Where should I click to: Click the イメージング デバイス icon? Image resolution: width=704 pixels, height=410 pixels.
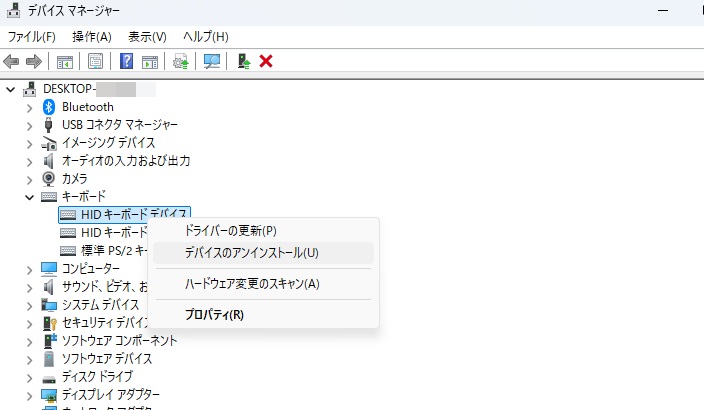pyautogui.click(x=49, y=143)
